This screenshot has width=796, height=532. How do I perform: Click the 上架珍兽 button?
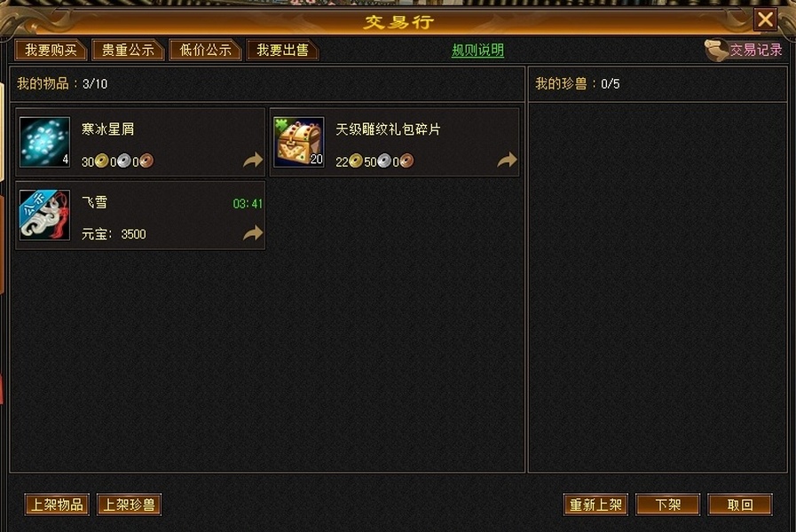point(129,505)
